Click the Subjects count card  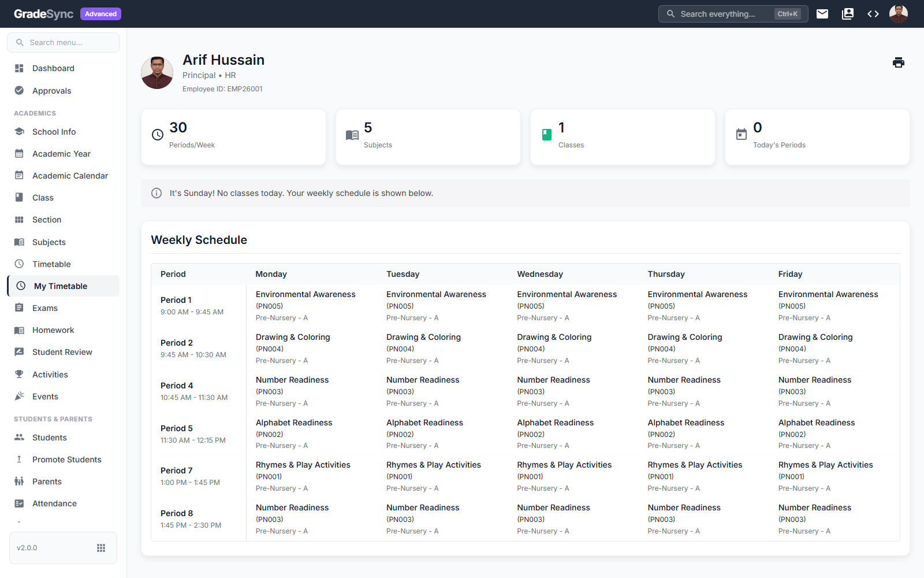[428, 137]
